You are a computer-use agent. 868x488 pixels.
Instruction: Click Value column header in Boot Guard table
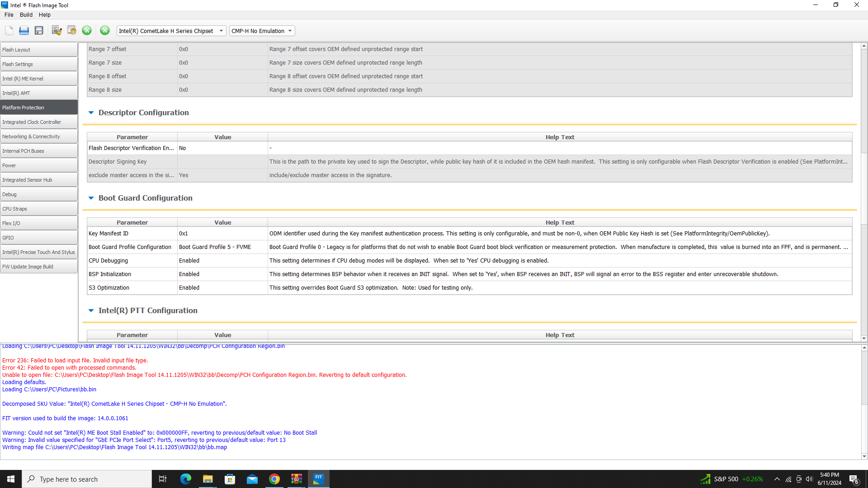click(x=222, y=222)
